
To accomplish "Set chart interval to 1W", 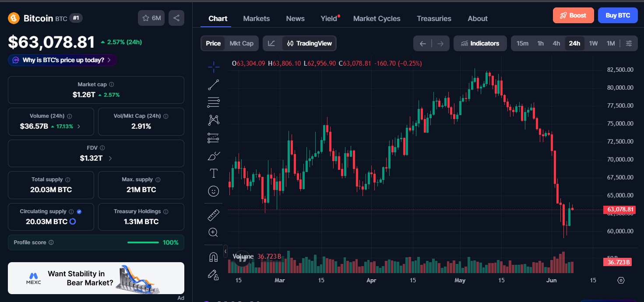I will [593, 43].
